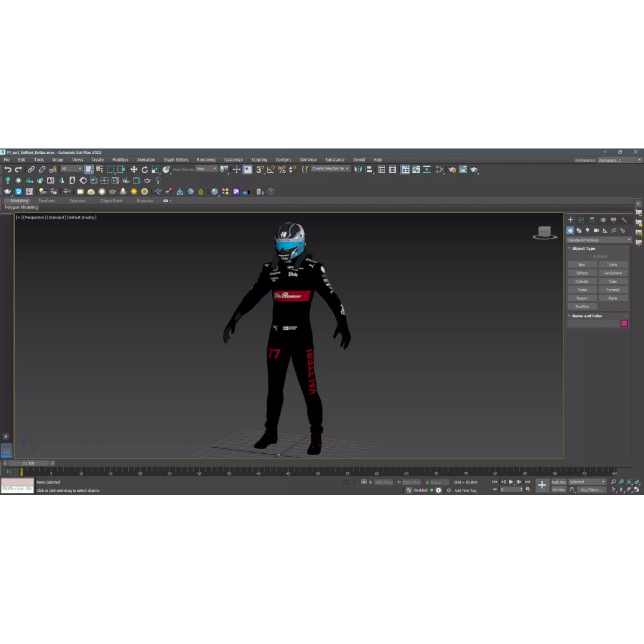Click the Teapot primitive button
The image size is (644, 644).
[581, 298]
